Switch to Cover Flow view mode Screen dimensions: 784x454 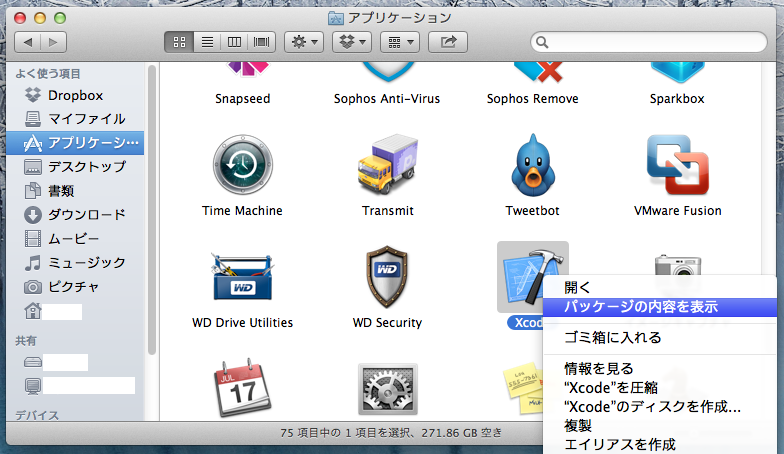pyautogui.click(x=262, y=42)
